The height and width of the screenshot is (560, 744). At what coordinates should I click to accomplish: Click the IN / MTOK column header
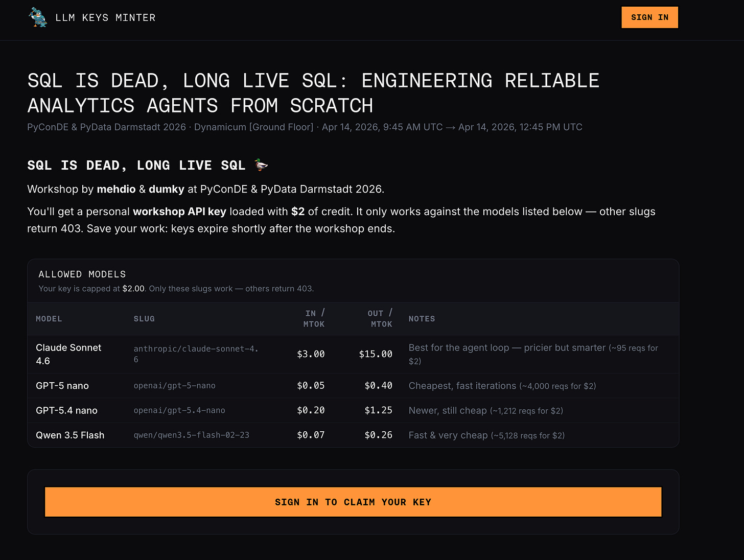click(314, 318)
